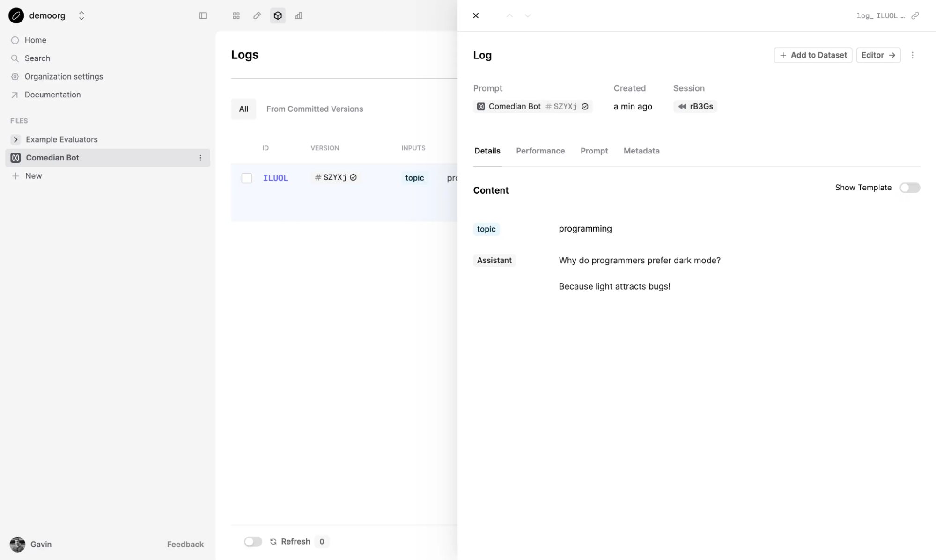The image size is (936, 560).
Task: Select the pencil editor icon
Action: (257, 15)
